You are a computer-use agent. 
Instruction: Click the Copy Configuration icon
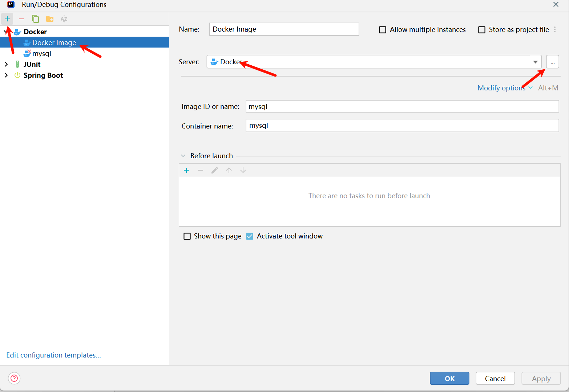[x=35, y=19]
